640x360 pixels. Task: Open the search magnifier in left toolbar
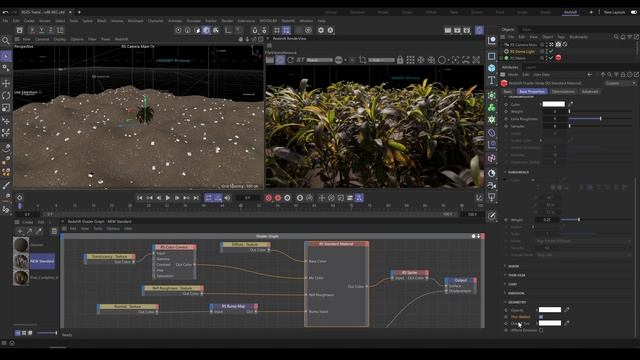click(x=6, y=40)
